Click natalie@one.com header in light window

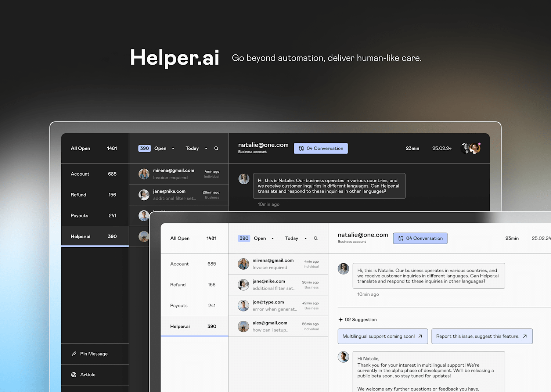363,235
